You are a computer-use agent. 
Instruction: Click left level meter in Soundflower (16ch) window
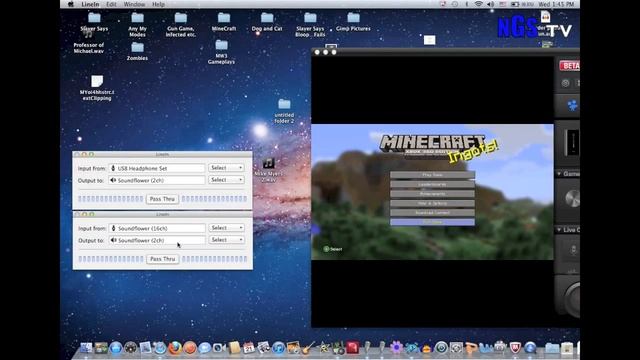click(x=111, y=259)
